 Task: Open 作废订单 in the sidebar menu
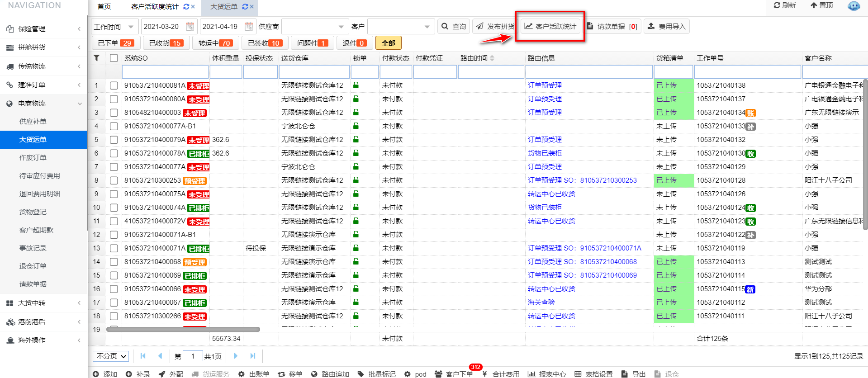33,158
